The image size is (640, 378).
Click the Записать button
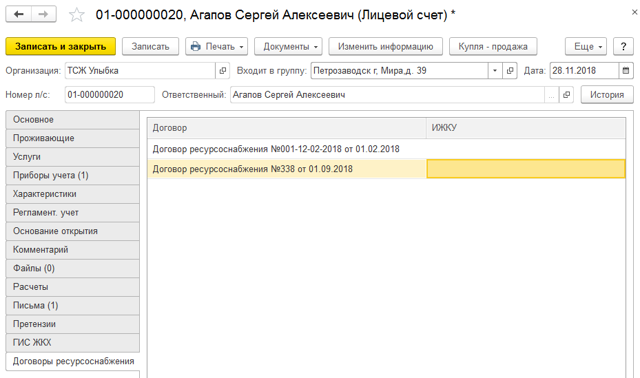150,47
